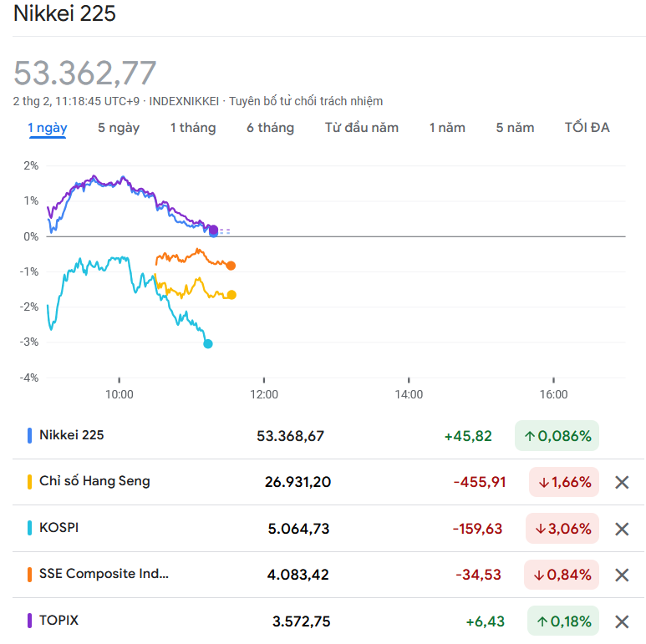This screenshot has height=644, width=646.
Task: Open the 6 tháng time range
Action: (x=270, y=128)
